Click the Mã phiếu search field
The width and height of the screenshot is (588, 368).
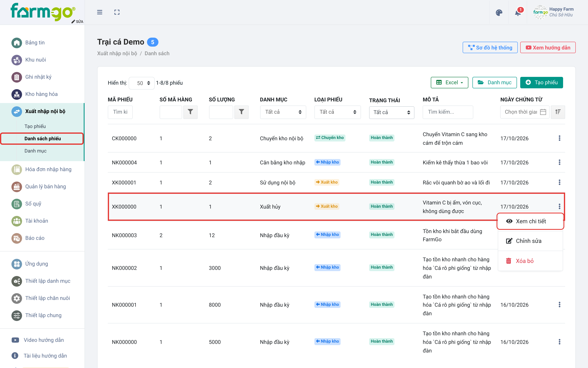click(x=120, y=112)
